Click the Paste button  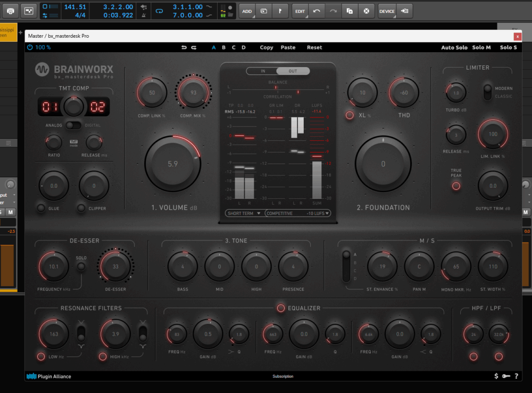(x=288, y=47)
